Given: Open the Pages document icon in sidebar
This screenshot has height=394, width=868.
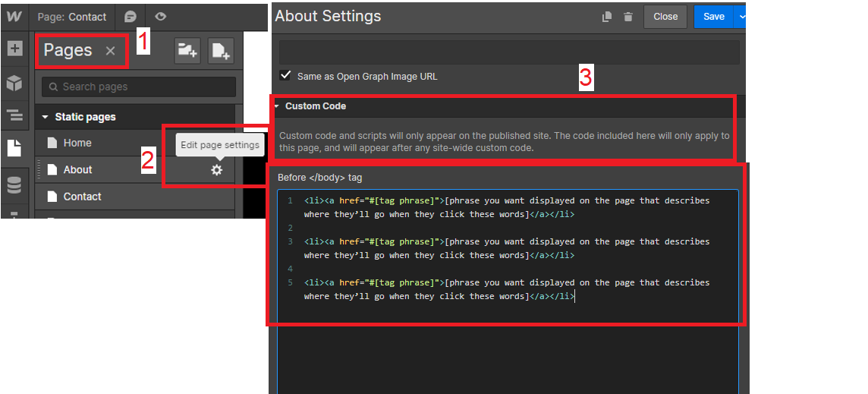Looking at the screenshot, I should pyautogui.click(x=14, y=148).
